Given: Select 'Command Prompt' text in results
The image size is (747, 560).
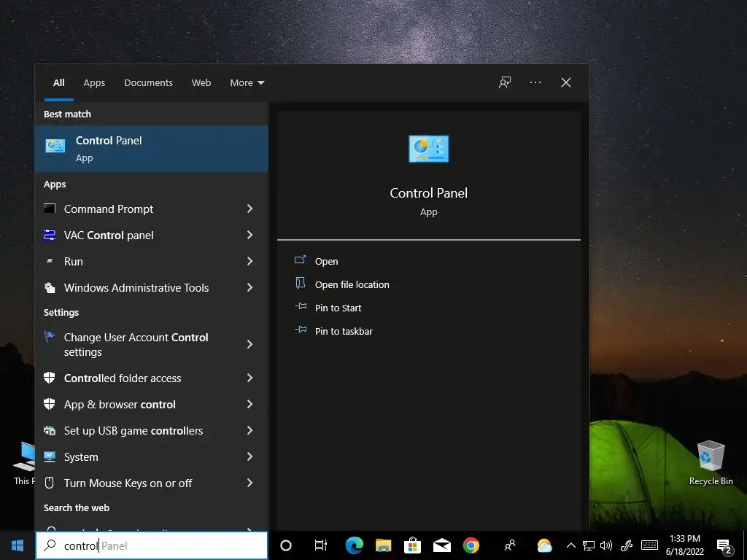Looking at the screenshot, I should 109,209.
